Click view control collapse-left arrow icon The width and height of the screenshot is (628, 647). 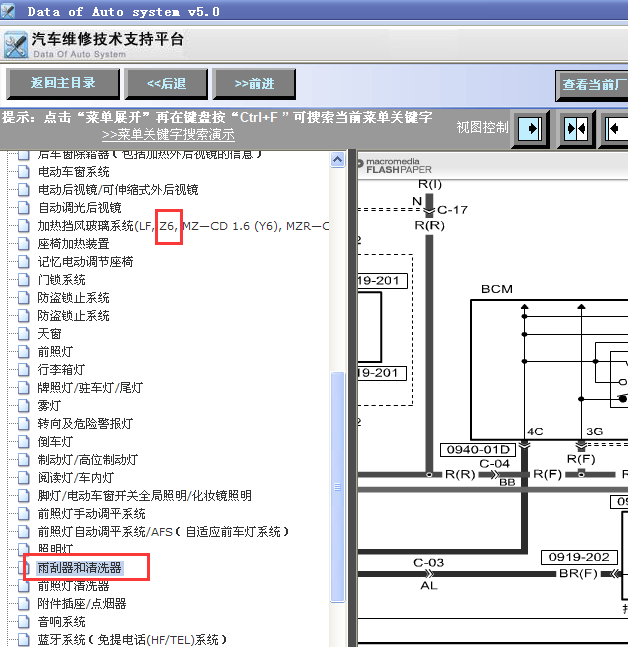pyautogui.click(x=616, y=129)
